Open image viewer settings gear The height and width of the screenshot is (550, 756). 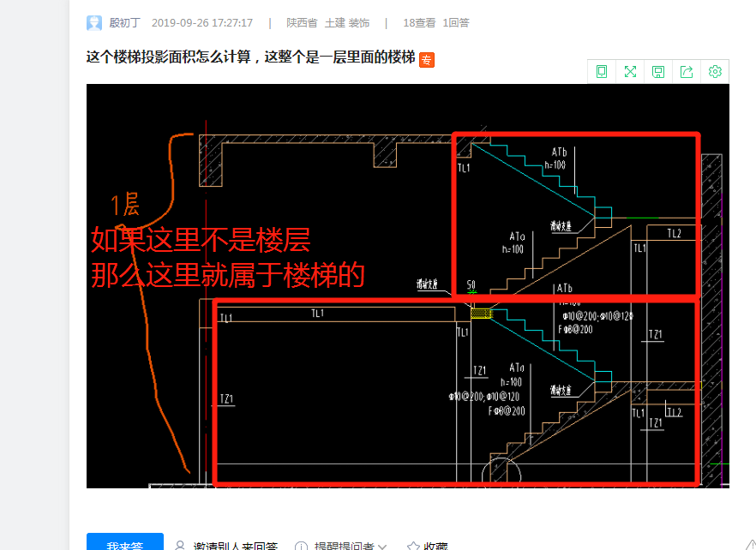click(x=715, y=72)
